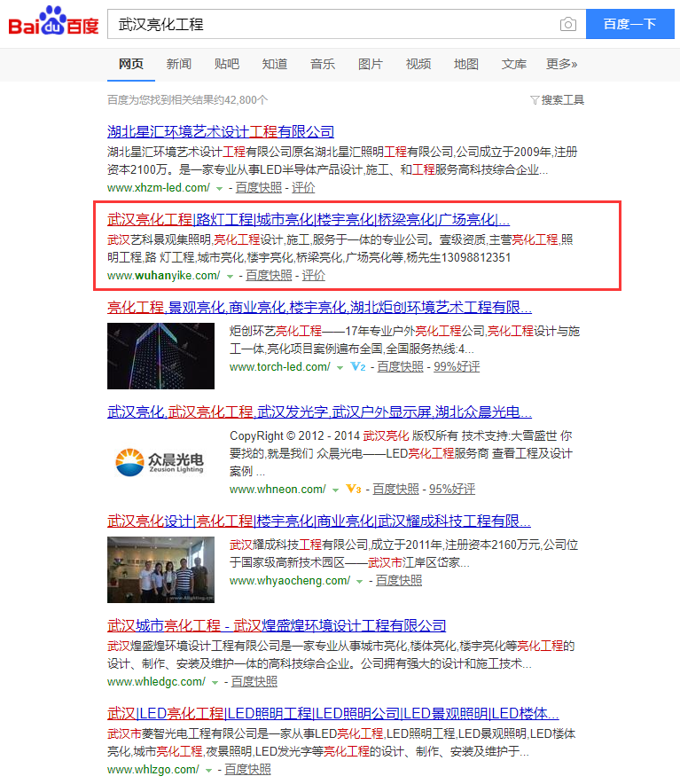
Task: Switch to the 新闻 tab
Action: pos(178,64)
